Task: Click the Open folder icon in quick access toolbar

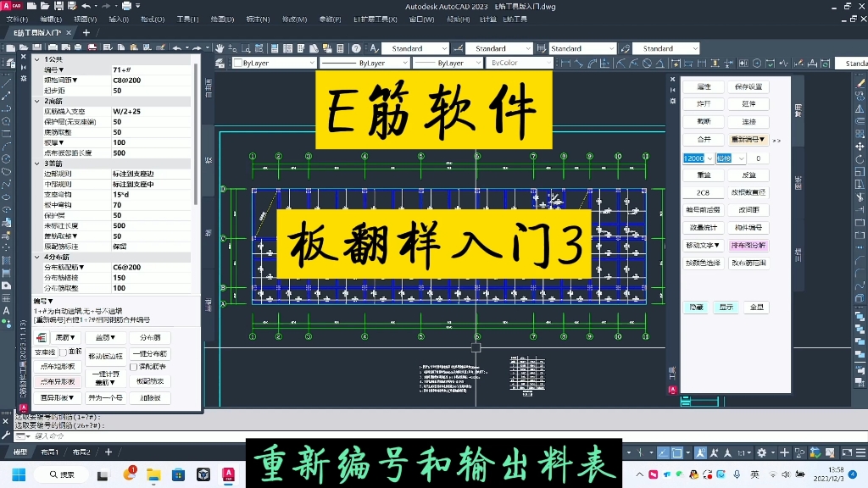Action: pyautogui.click(x=45, y=6)
